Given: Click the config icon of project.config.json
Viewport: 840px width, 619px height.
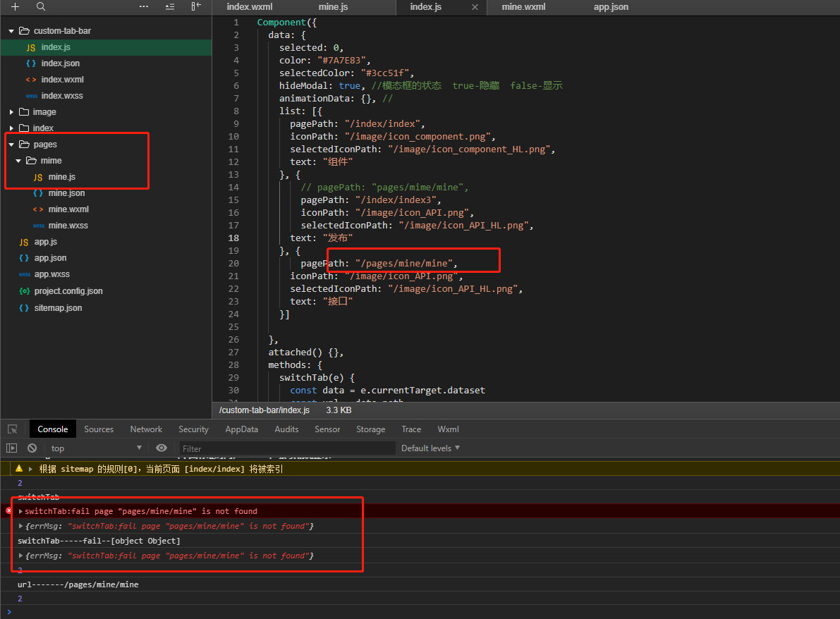Looking at the screenshot, I should [24, 291].
